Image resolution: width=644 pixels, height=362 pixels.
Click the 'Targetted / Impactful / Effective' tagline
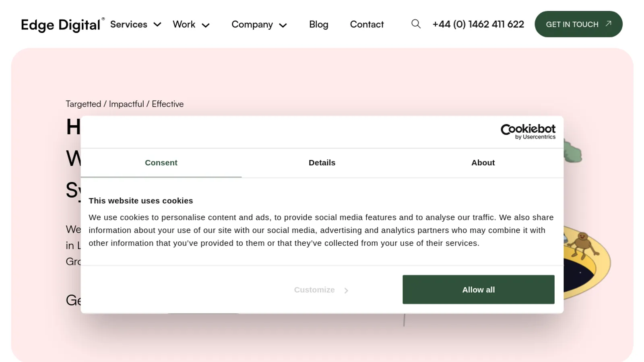click(x=125, y=104)
